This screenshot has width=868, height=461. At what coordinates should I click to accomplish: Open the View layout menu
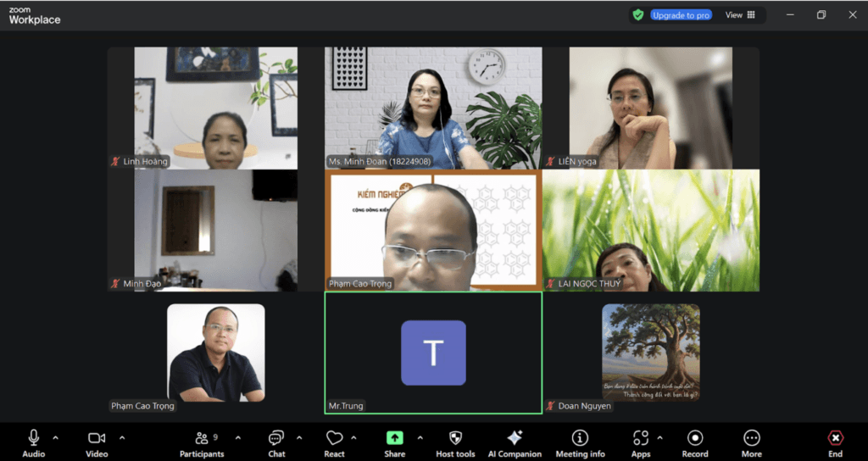[x=740, y=15]
